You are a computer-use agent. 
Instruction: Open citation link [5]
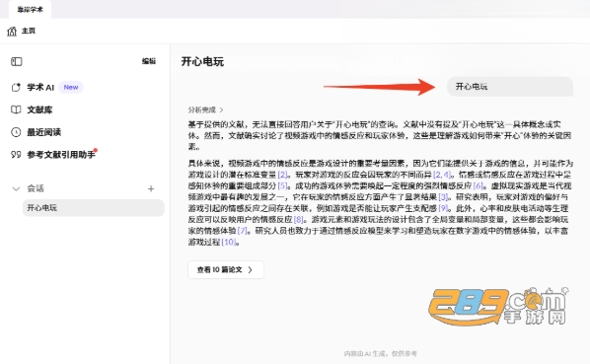tap(282, 185)
